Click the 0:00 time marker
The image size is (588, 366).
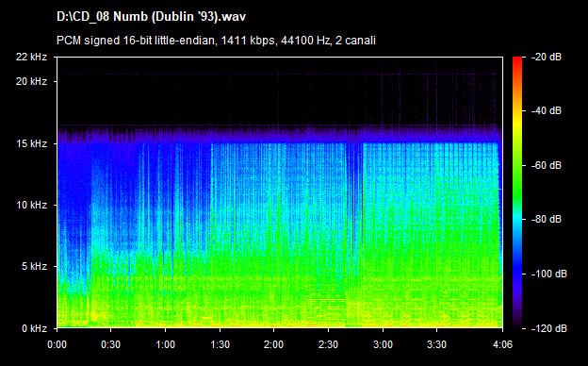point(57,344)
